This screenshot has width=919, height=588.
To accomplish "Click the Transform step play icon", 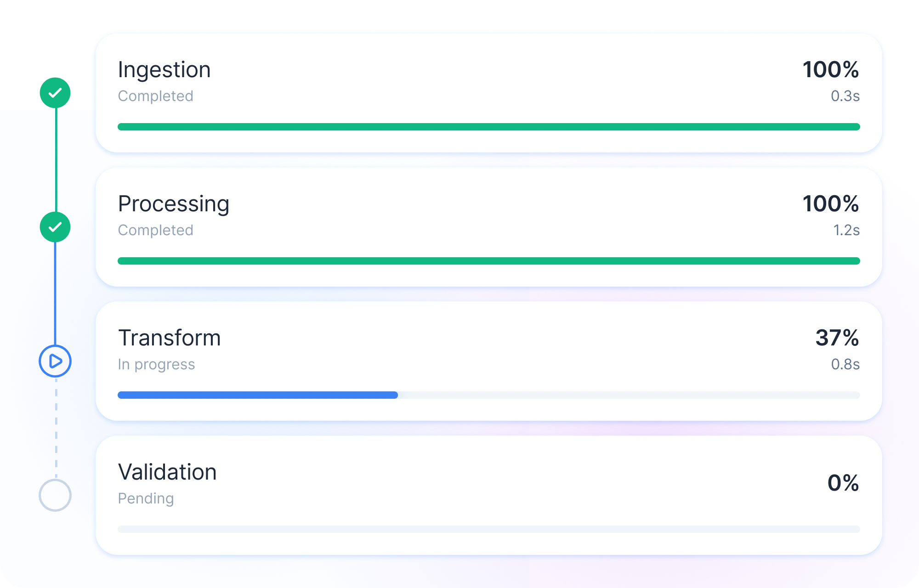I will tap(55, 361).
